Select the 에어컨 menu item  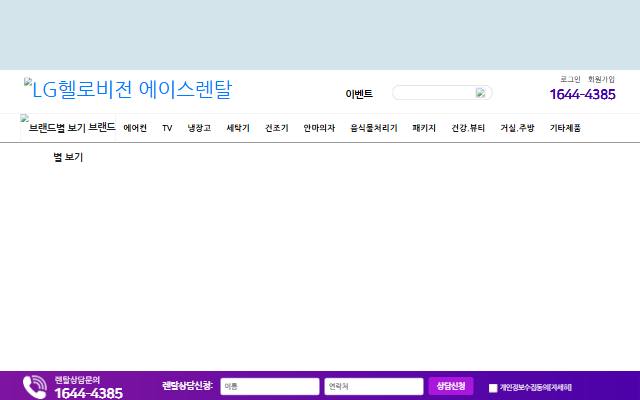tap(135, 128)
